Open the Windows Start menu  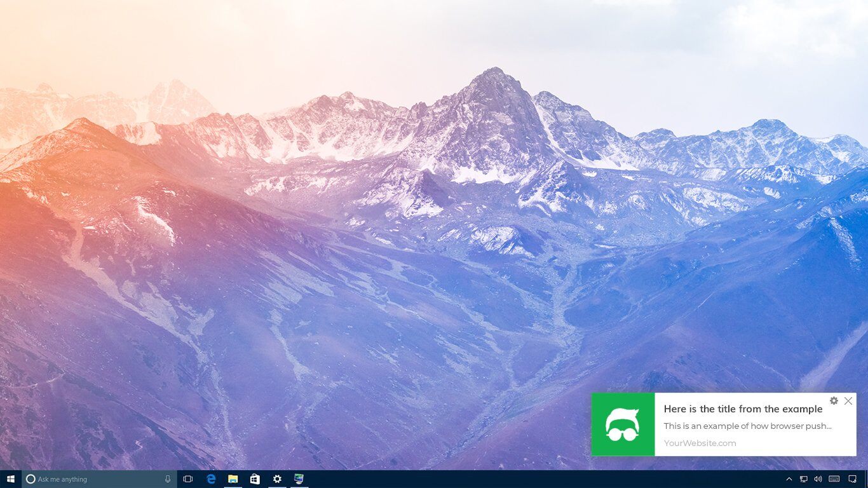point(11,479)
